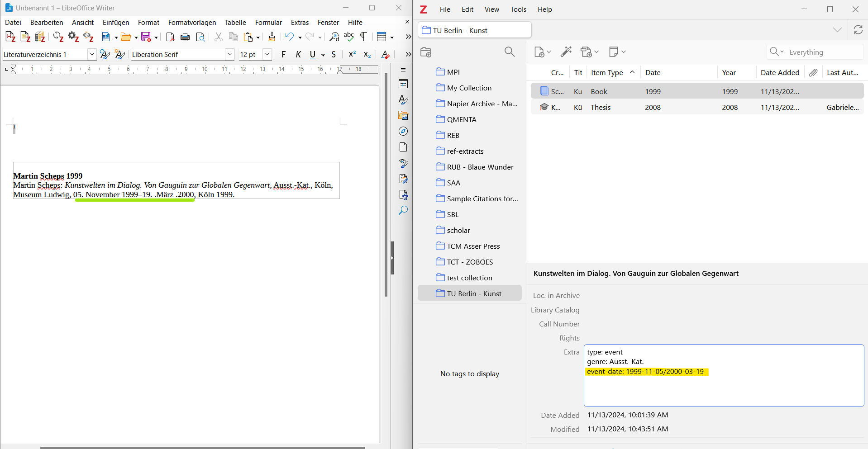Click the Print icon in Writer toolbar
868x449 pixels.
coord(185,37)
